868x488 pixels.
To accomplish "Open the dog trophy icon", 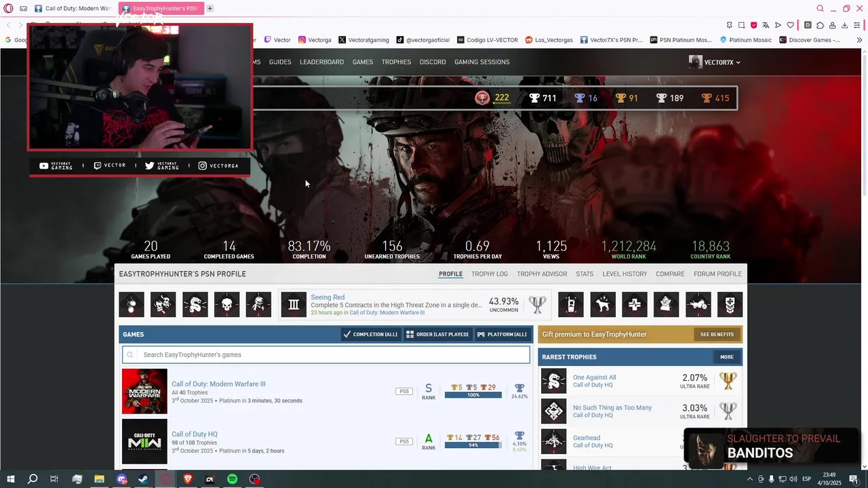I will (603, 304).
